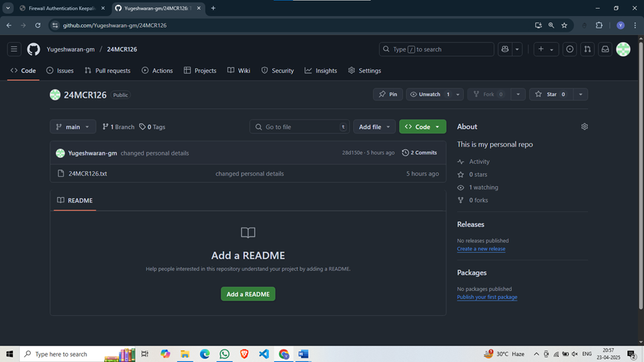Open a new browser tab

click(x=213, y=8)
